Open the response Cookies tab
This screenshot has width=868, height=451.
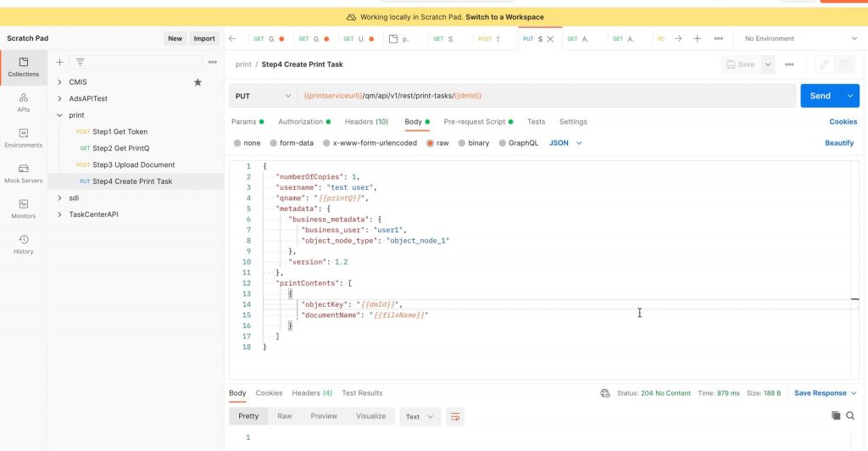pyautogui.click(x=269, y=393)
